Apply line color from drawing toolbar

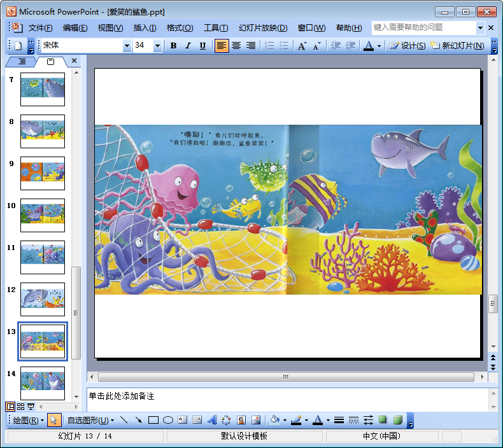[x=296, y=420]
